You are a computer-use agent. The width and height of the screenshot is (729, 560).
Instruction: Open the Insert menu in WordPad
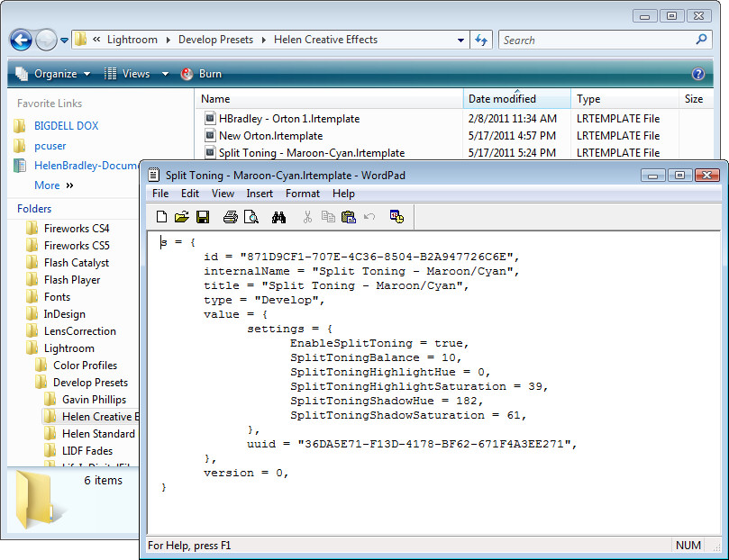coord(260,194)
